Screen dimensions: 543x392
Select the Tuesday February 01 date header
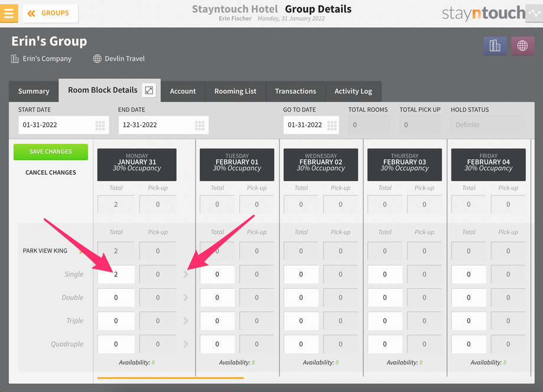[x=237, y=165]
